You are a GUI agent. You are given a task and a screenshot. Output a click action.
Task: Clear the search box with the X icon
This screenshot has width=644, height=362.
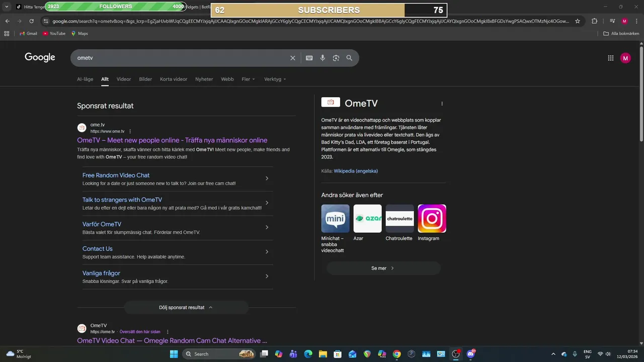[x=293, y=58]
